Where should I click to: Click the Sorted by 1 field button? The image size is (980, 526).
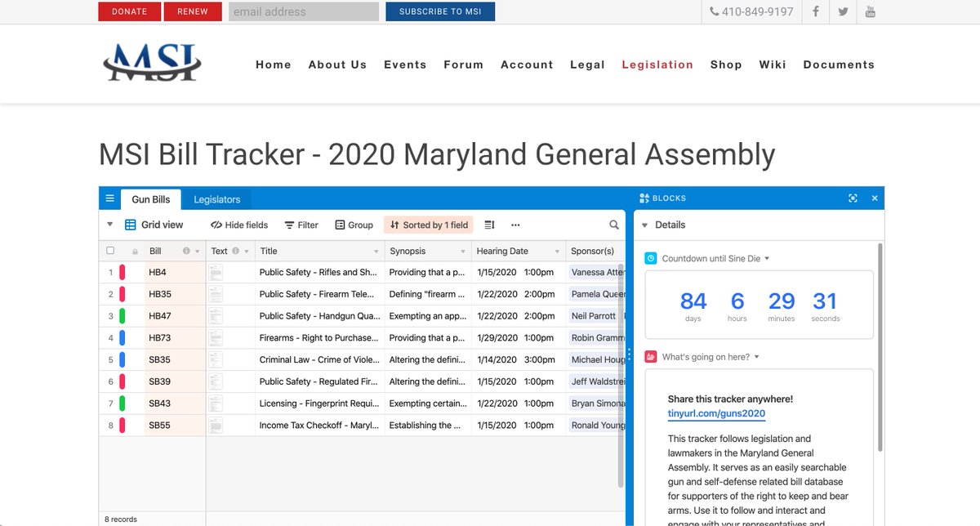(428, 225)
